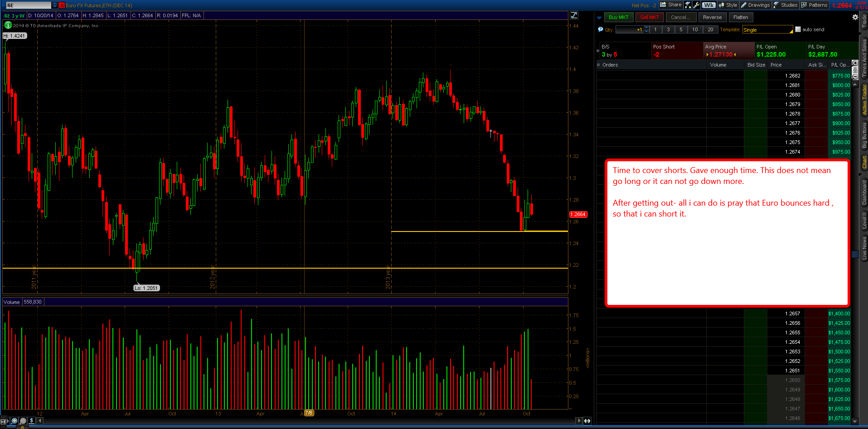Set quantity preset to 20

710,29
